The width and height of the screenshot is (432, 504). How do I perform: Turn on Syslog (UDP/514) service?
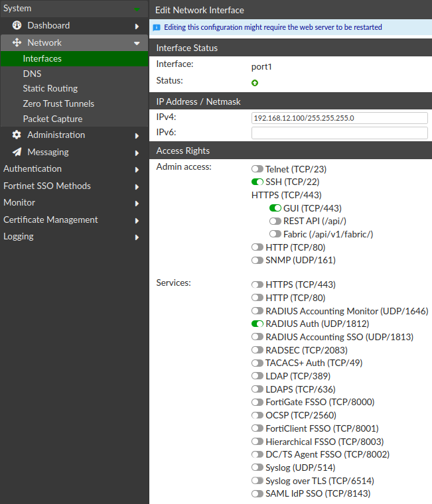[x=257, y=468]
